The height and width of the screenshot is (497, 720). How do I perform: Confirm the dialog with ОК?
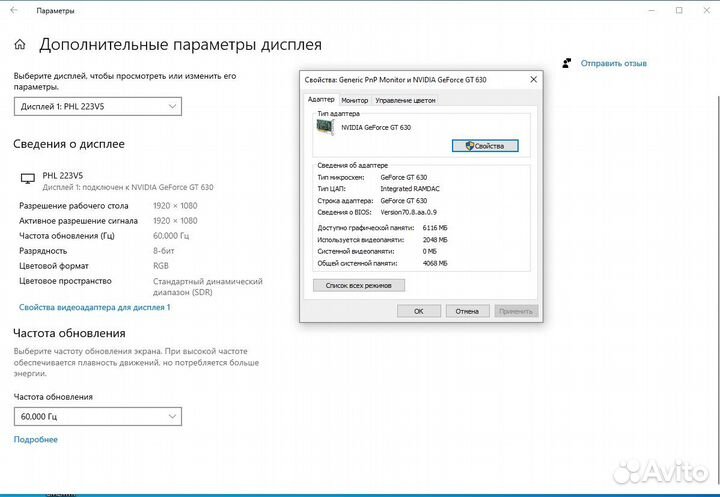tap(419, 311)
